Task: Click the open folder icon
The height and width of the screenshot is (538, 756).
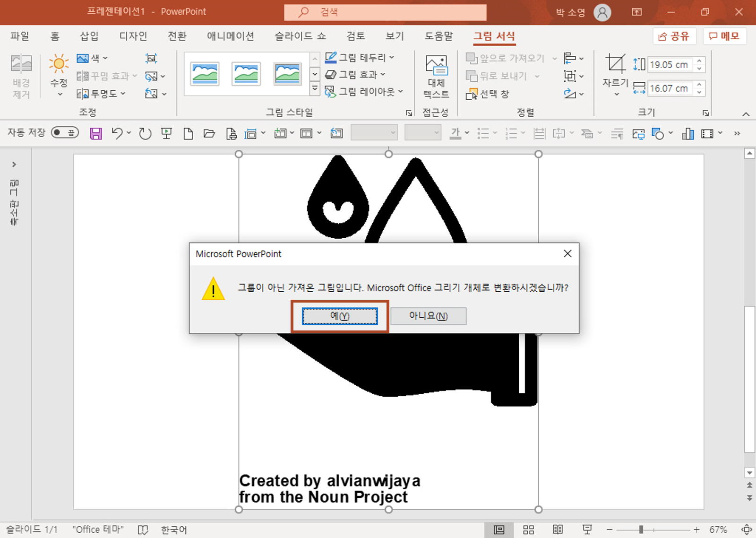Action: click(x=209, y=134)
